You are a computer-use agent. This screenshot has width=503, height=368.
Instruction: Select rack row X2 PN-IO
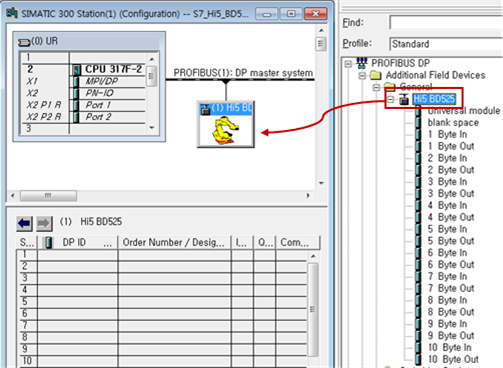pyautogui.click(x=83, y=93)
